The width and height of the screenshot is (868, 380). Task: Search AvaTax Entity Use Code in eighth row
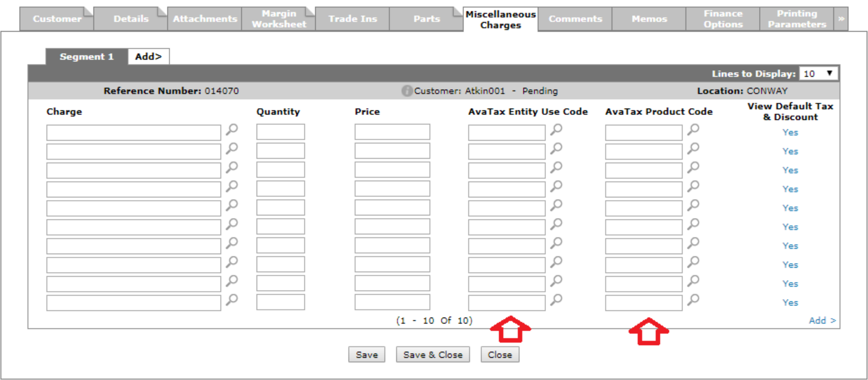tap(556, 262)
